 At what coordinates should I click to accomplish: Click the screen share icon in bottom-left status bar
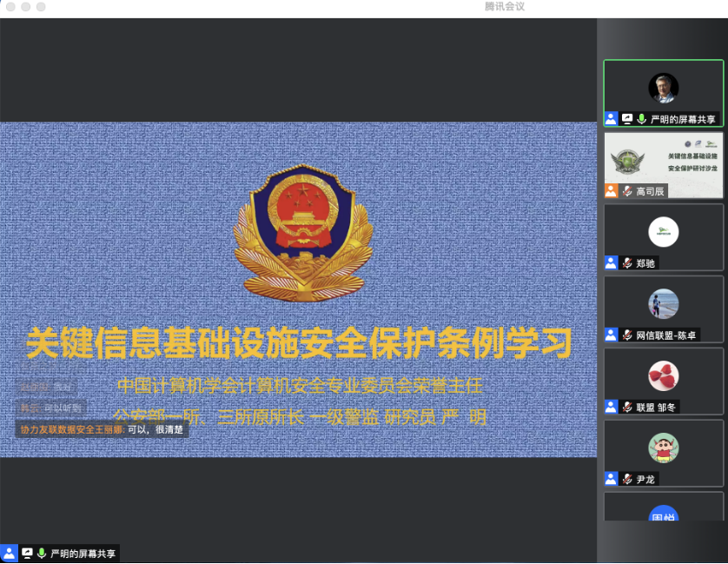[x=26, y=553]
